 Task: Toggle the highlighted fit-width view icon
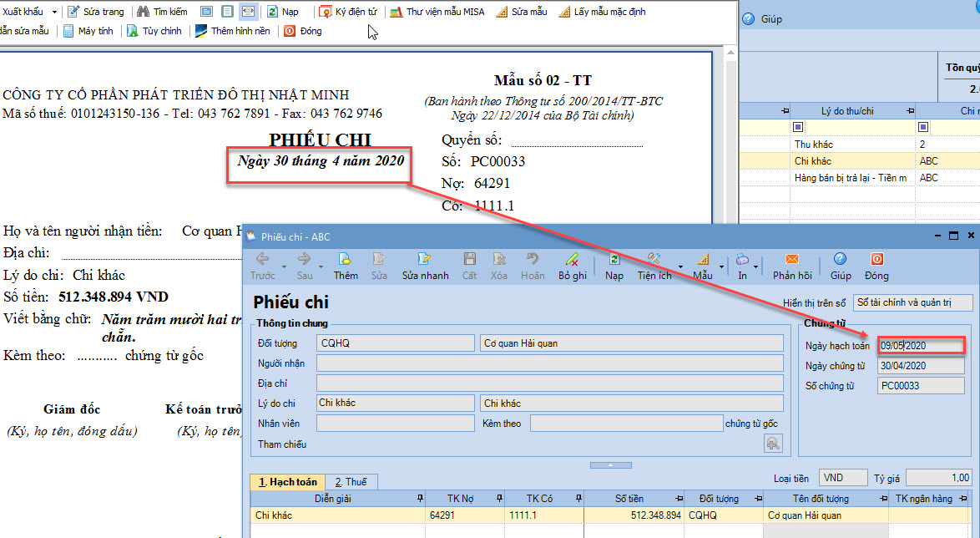click(248, 12)
